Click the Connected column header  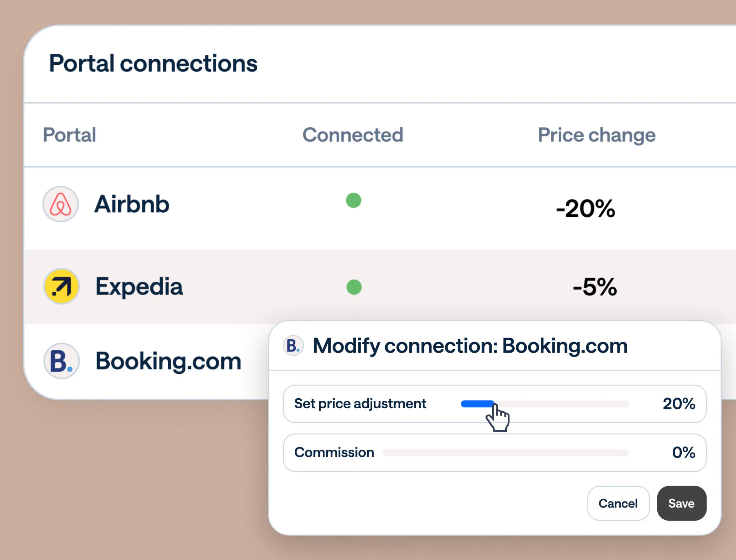[353, 135]
